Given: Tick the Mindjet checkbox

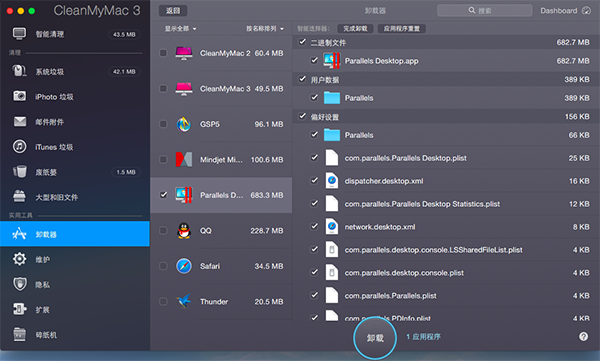Looking at the screenshot, I should 163,160.
